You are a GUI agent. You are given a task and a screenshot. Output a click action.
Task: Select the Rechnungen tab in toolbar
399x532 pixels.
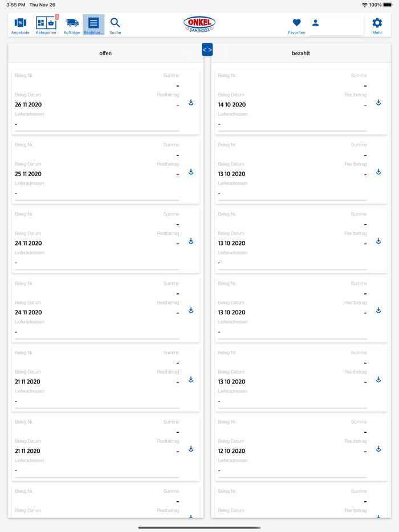pyautogui.click(x=93, y=25)
